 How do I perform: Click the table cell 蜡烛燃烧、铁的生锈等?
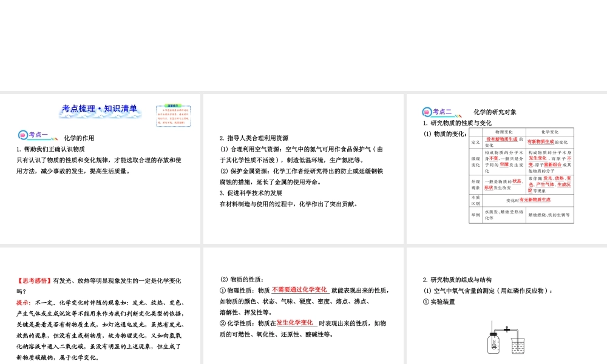point(549,215)
